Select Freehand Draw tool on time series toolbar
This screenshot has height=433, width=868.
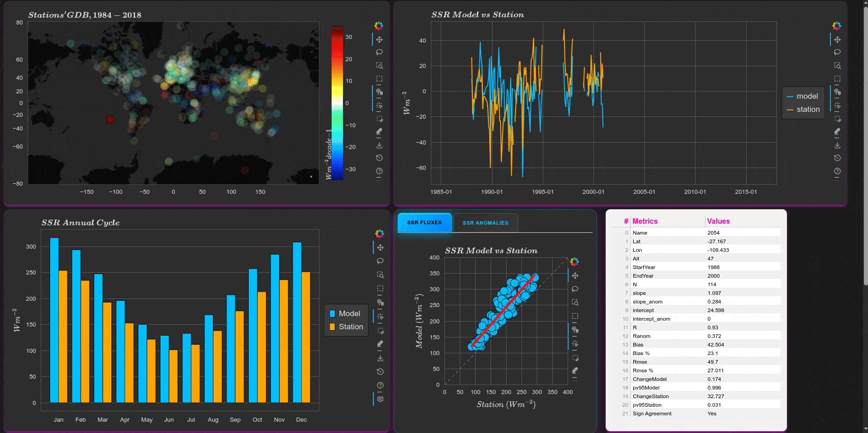click(x=837, y=132)
